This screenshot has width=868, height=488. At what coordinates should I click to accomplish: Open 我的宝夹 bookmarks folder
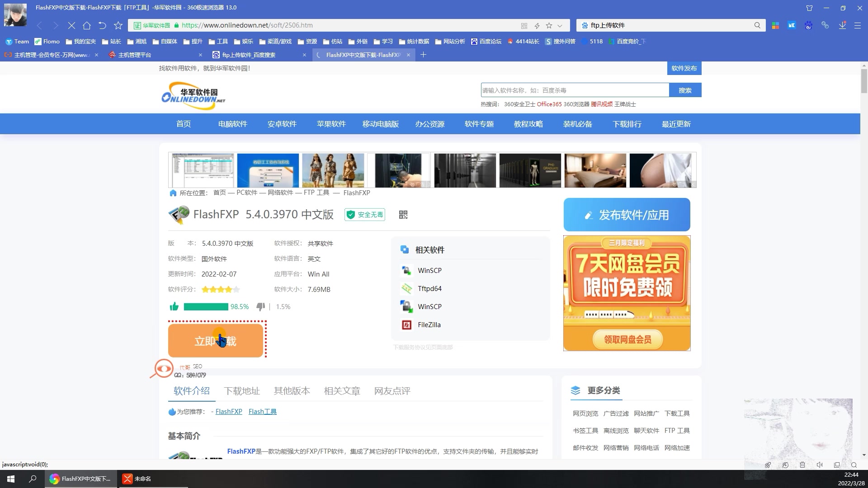pos(80,41)
